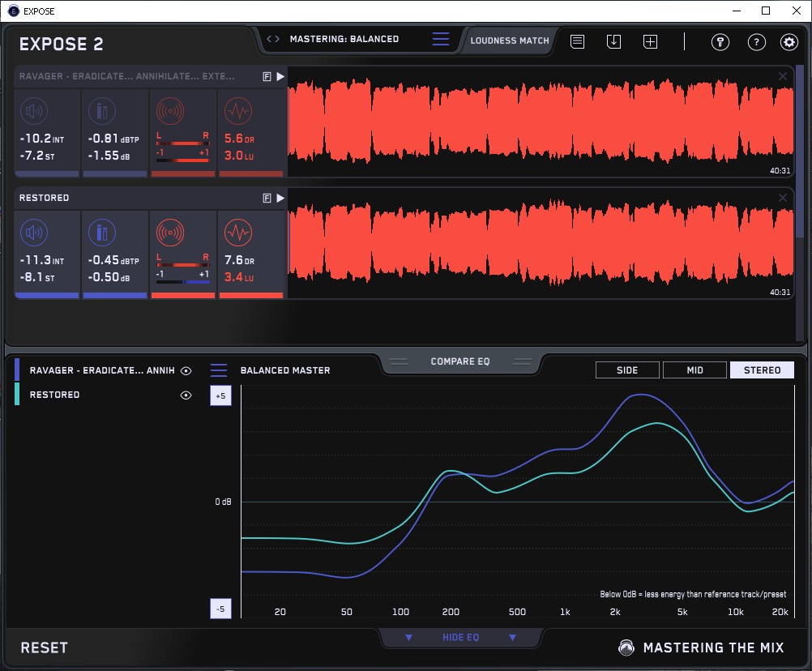Toggle EQ curve visibility for RESTORED track

[186, 395]
